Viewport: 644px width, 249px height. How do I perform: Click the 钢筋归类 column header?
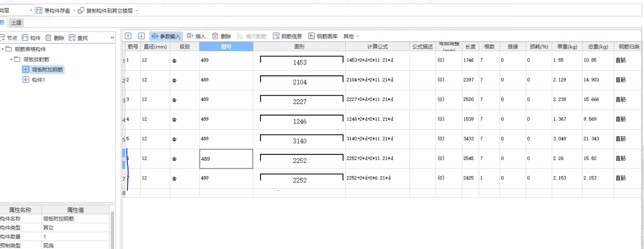tap(628, 46)
